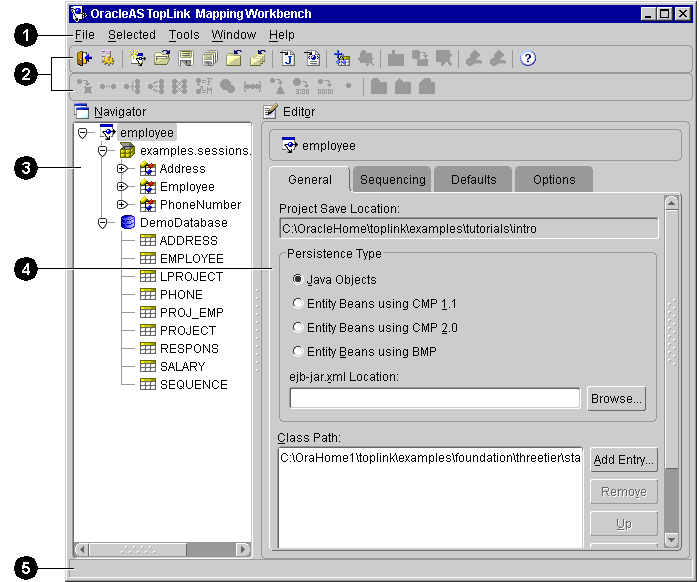Click the 3:00 type conversion mapping icon
Viewport: 700px width, 582px height.
301,86
